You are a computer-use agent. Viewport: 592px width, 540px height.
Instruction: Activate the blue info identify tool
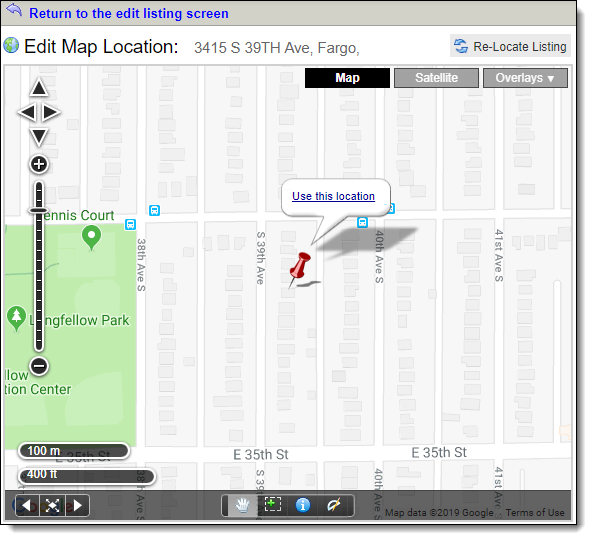(303, 505)
